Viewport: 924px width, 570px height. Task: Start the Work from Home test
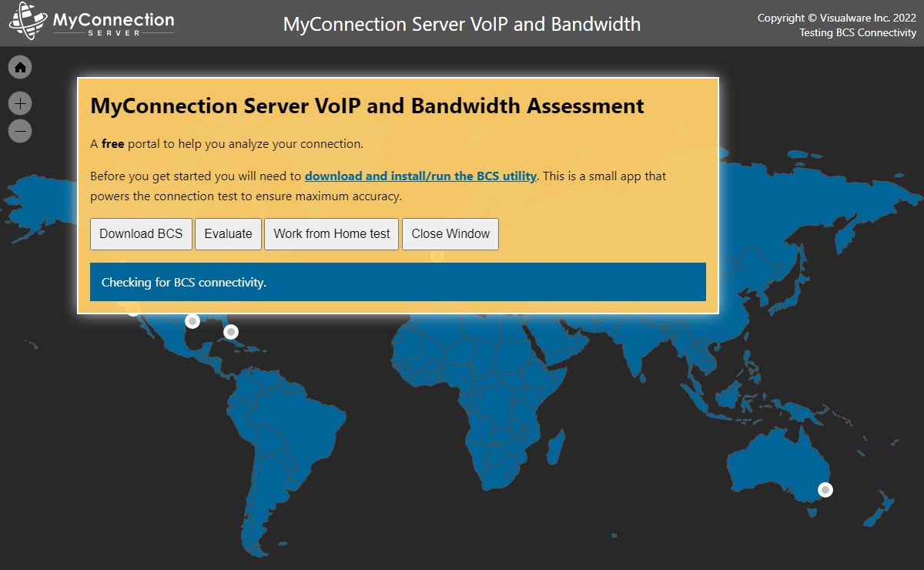coord(332,234)
